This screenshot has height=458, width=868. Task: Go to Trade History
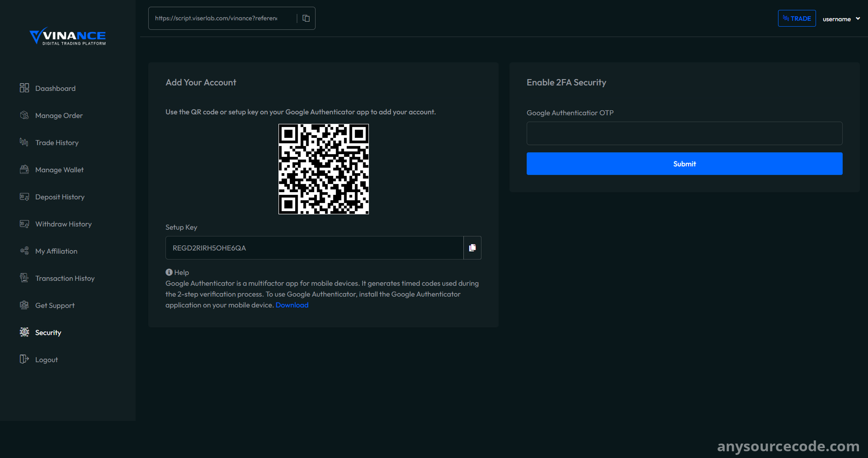(57, 143)
